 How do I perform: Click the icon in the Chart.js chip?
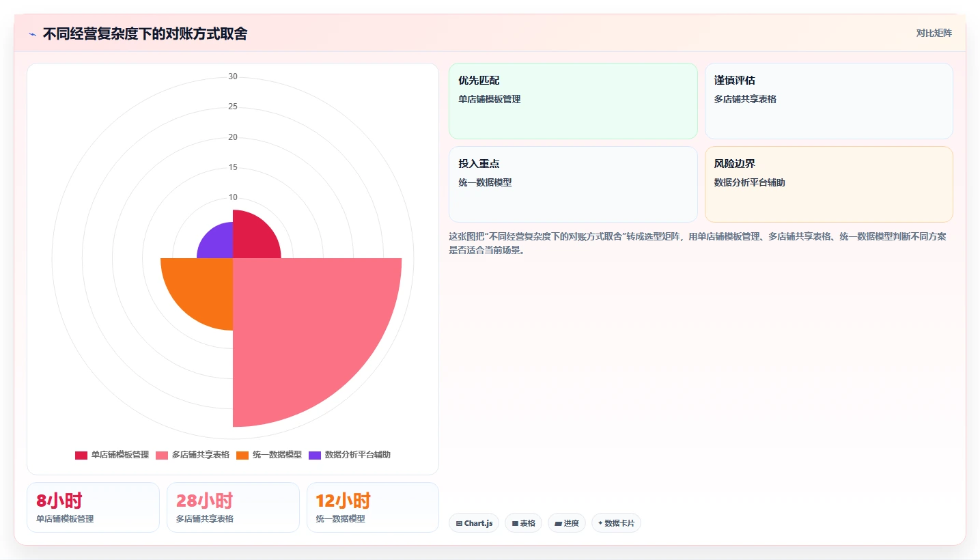(459, 524)
